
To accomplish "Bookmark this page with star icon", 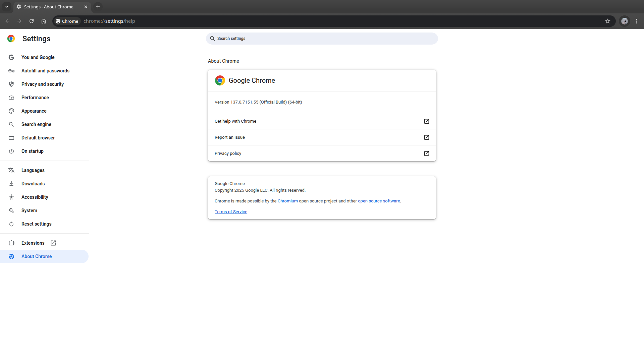I will tap(607, 21).
